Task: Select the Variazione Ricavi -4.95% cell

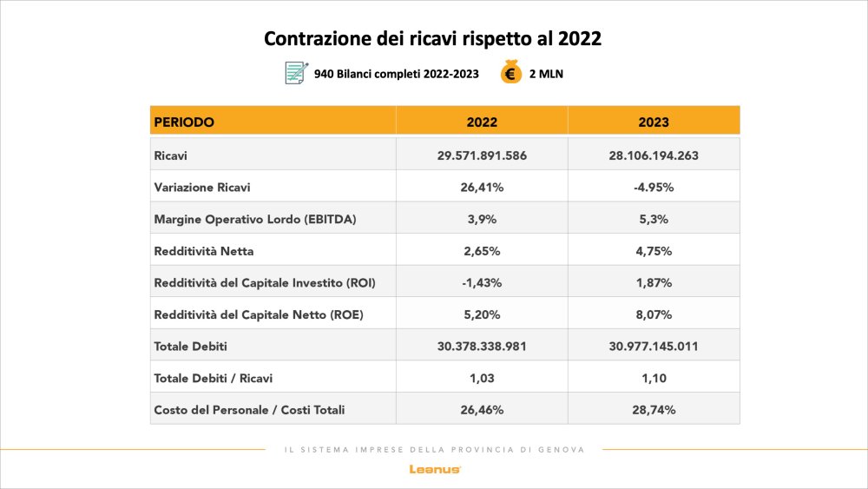Action: (x=654, y=187)
